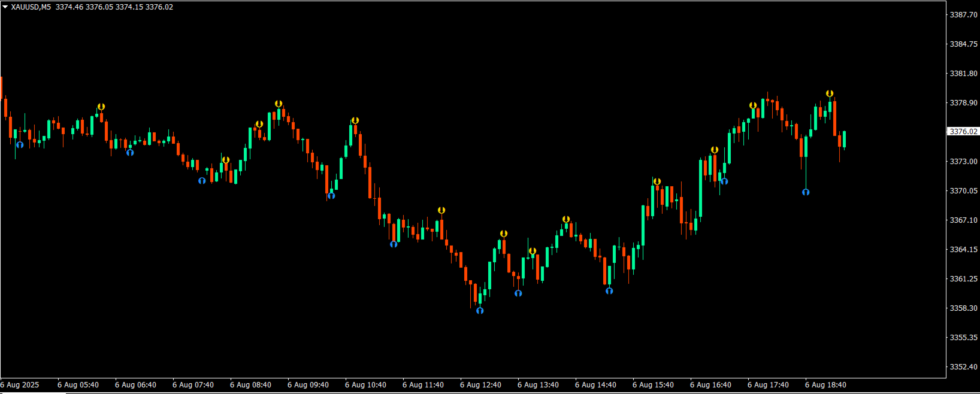Click the 6 Aug 08:40 time label

coord(250,385)
